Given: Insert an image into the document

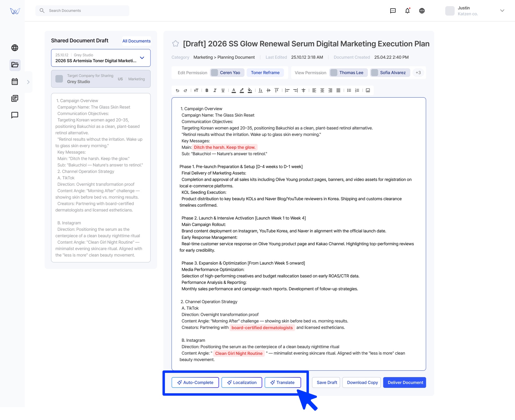Looking at the screenshot, I should 368,91.
